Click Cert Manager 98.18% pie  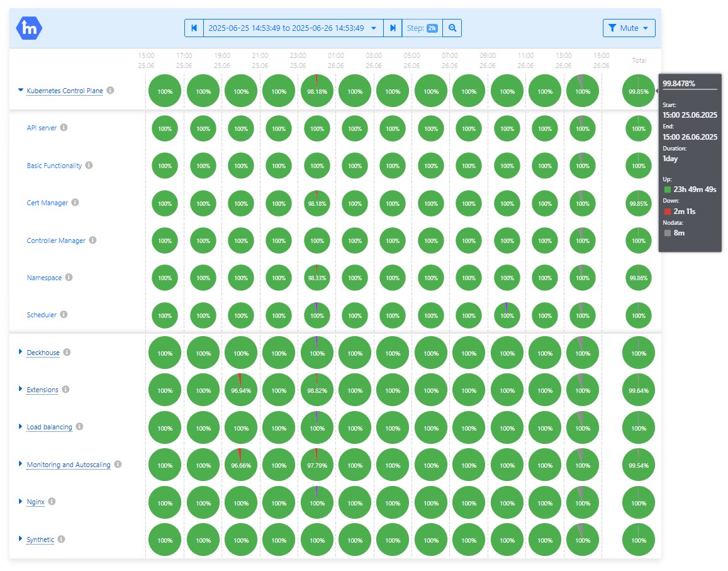pos(317,203)
